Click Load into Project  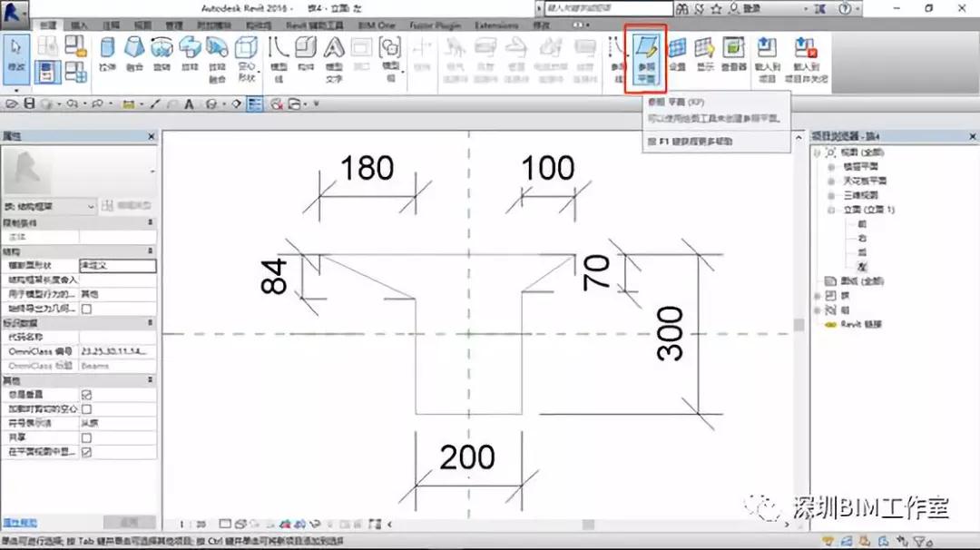pyautogui.click(x=768, y=60)
